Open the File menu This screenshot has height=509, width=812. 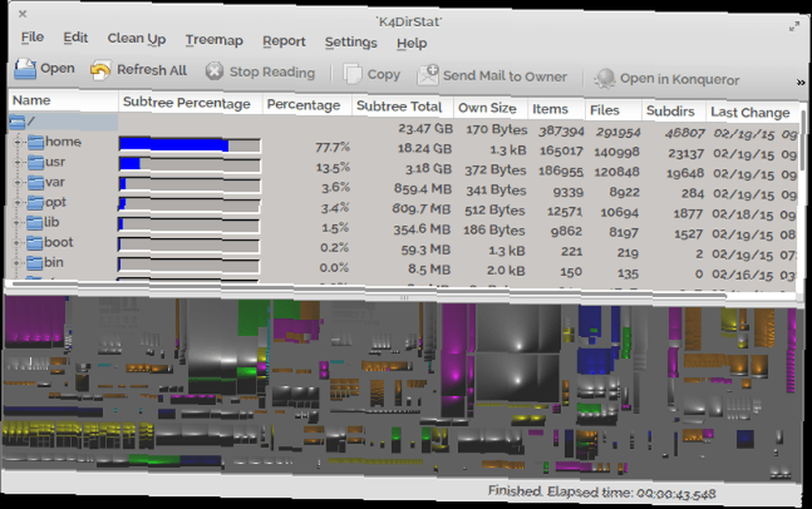coord(32,37)
